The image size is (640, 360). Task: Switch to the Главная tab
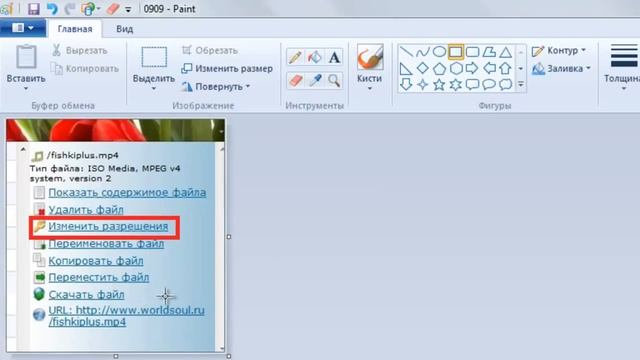75,29
